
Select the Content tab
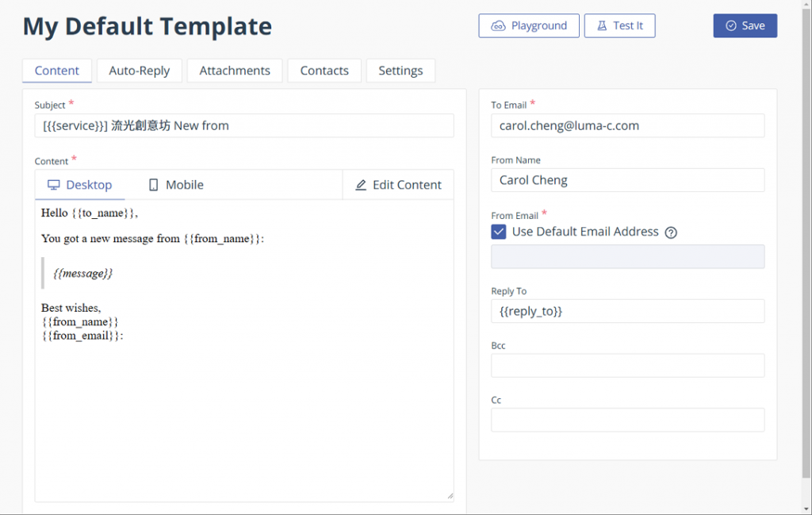(x=57, y=71)
